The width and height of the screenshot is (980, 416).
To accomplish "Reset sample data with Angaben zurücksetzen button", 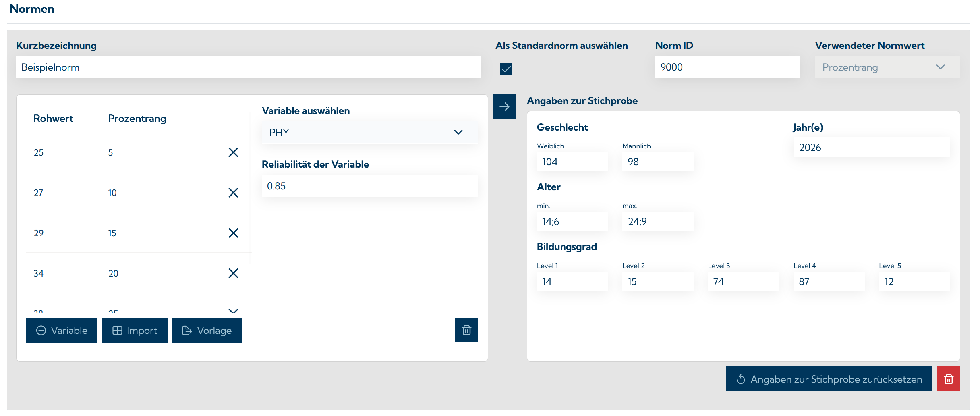I will pos(829,379).
